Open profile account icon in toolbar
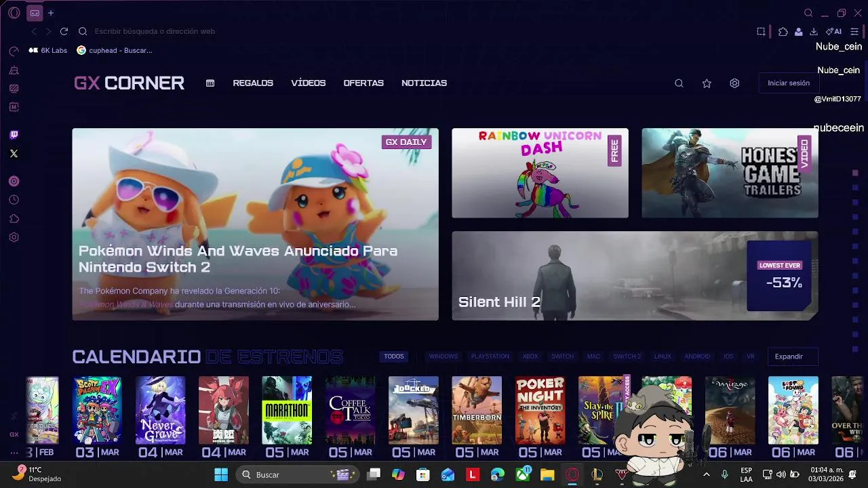The image size is (868, 488). (x=799, y=31)
